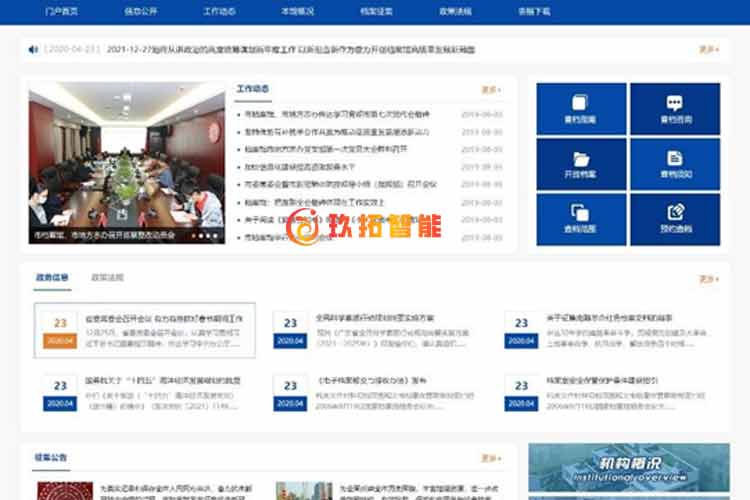Viewport: 750px width, 500px height.
Task: Open the navigation item between 本馆概况 and 政策法规
Action: [376, 11]
